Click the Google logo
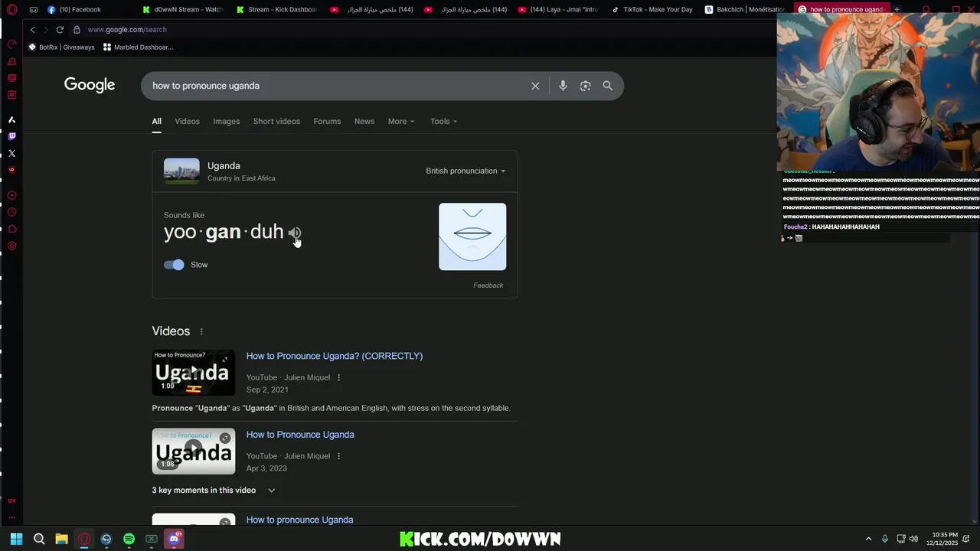980x551 pixels. (90, 85)
